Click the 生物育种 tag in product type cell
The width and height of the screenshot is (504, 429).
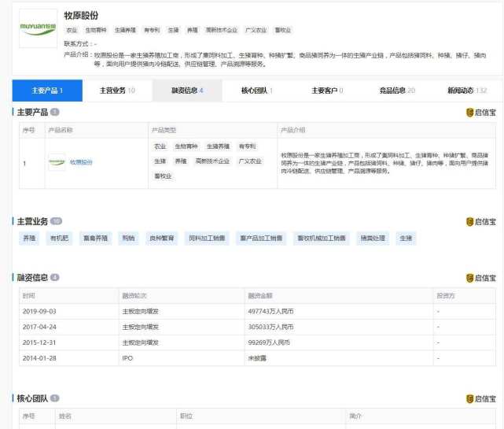point(186,146)
